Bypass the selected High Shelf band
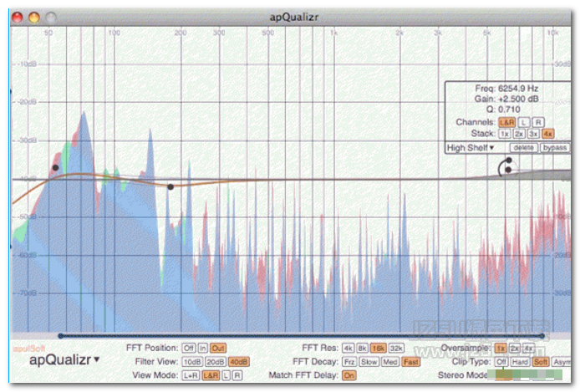This screenshot has width=580, height=392. click(x=554, y=148)
